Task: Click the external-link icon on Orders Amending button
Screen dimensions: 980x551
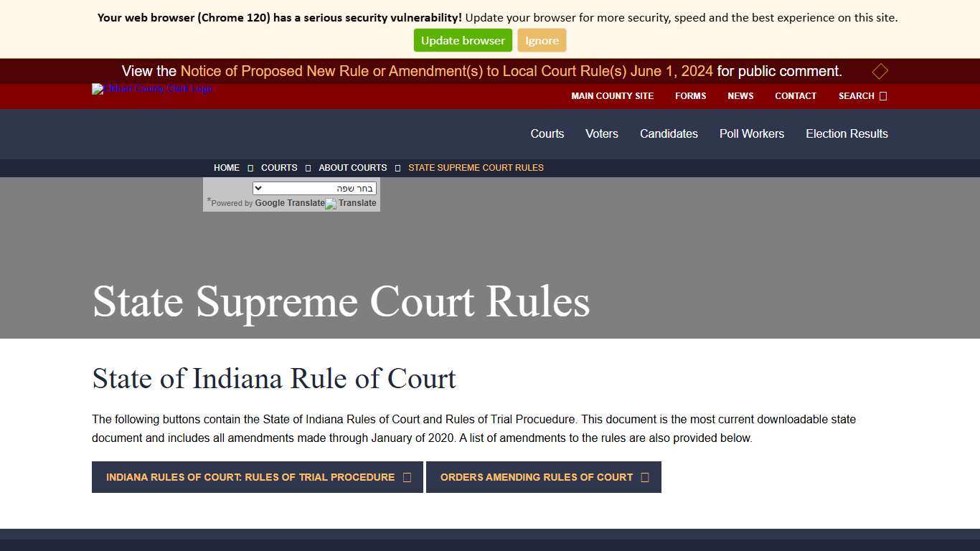Action: click(x=644, y=476)
